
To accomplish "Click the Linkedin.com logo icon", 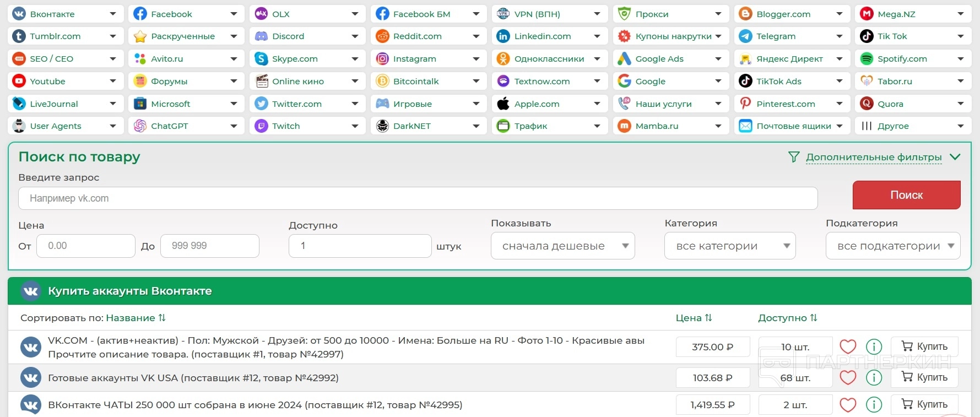I will click(x=503, y=36).
